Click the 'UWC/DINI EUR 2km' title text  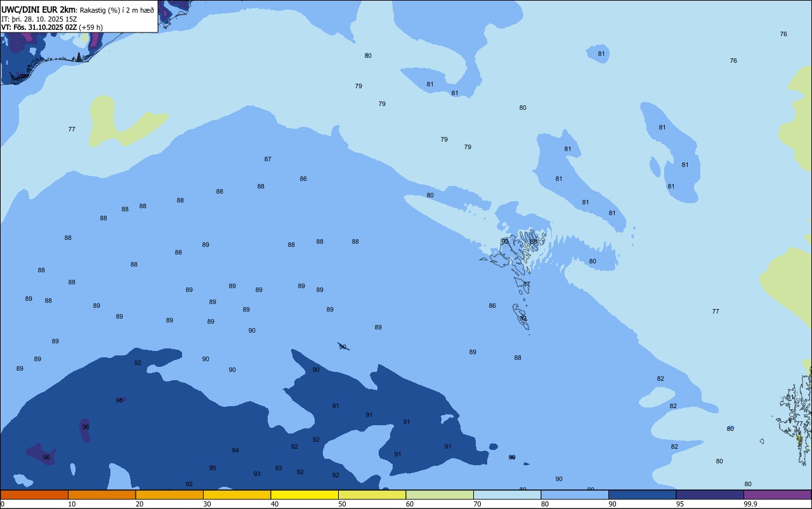[38, 10]
